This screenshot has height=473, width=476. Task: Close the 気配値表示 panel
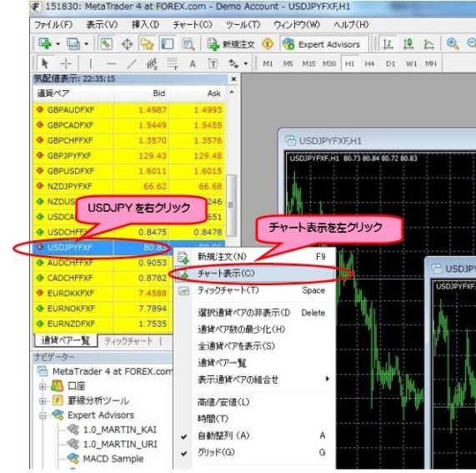point(233,79)
